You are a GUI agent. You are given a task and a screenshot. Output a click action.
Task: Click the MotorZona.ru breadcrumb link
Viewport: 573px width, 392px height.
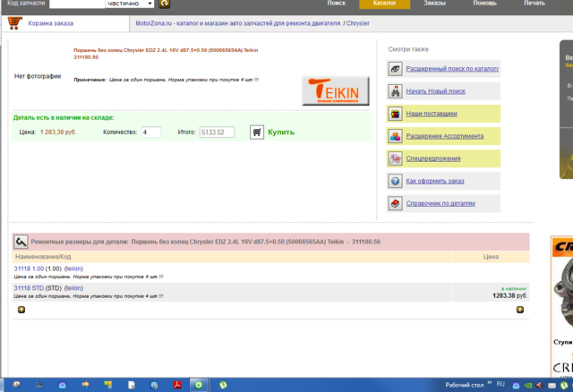238,23
